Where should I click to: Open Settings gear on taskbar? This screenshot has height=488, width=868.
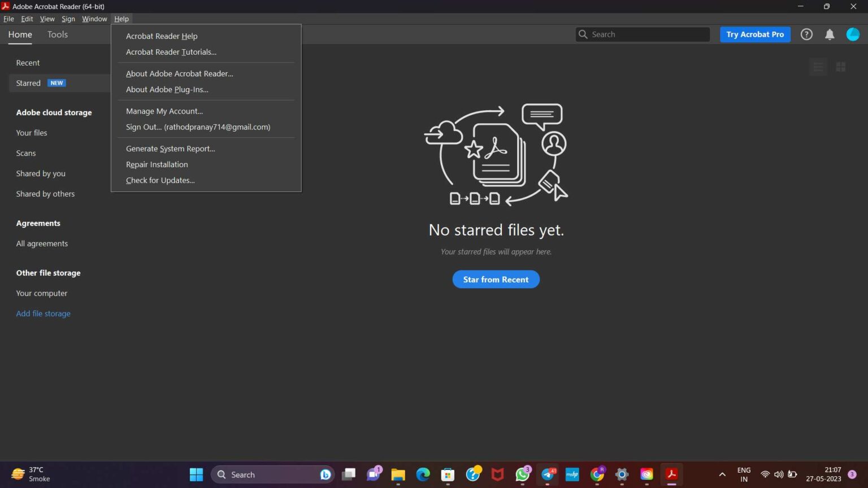622,474
